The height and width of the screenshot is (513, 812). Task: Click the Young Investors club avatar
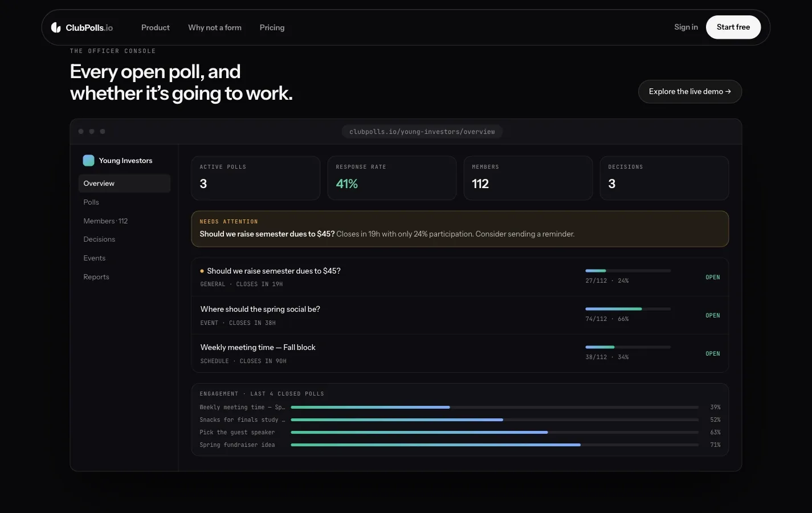(88, 161)
